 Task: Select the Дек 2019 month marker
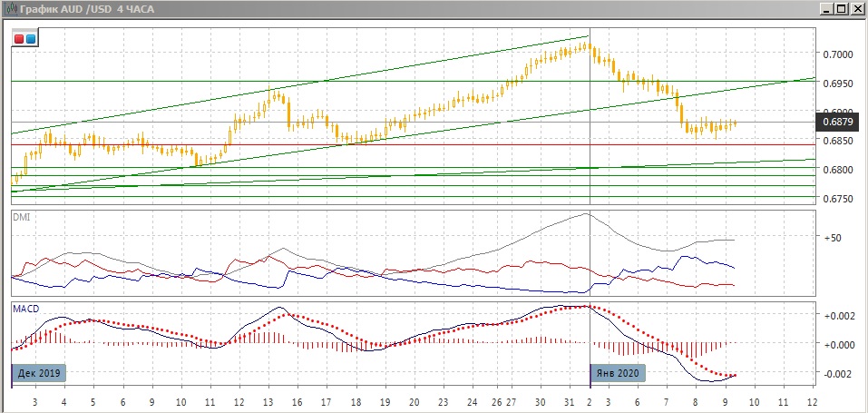point(38,373)
